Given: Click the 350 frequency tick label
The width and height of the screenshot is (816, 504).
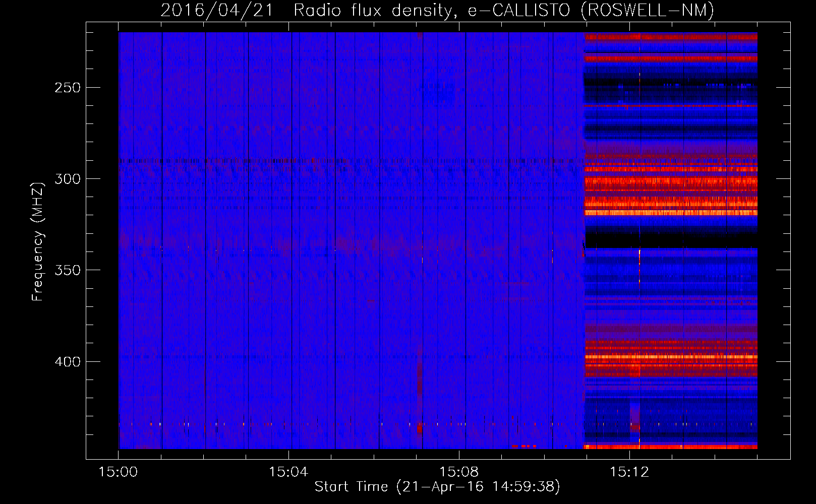Looking at the screenshot, I should coord(67,270).
